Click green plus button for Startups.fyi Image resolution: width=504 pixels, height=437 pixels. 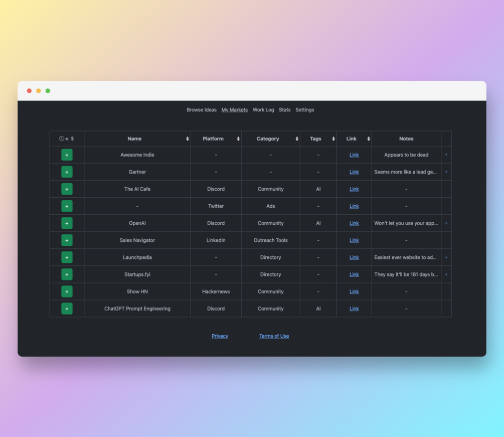tap(67, 274)
